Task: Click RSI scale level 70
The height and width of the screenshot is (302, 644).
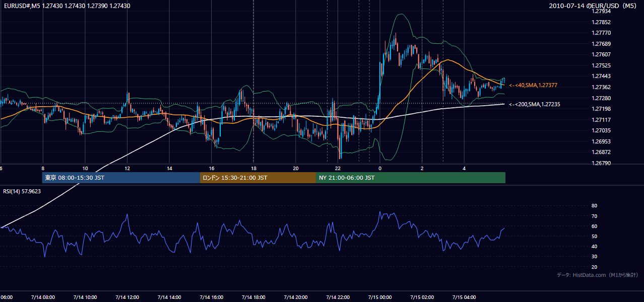Action: point(594,216)
